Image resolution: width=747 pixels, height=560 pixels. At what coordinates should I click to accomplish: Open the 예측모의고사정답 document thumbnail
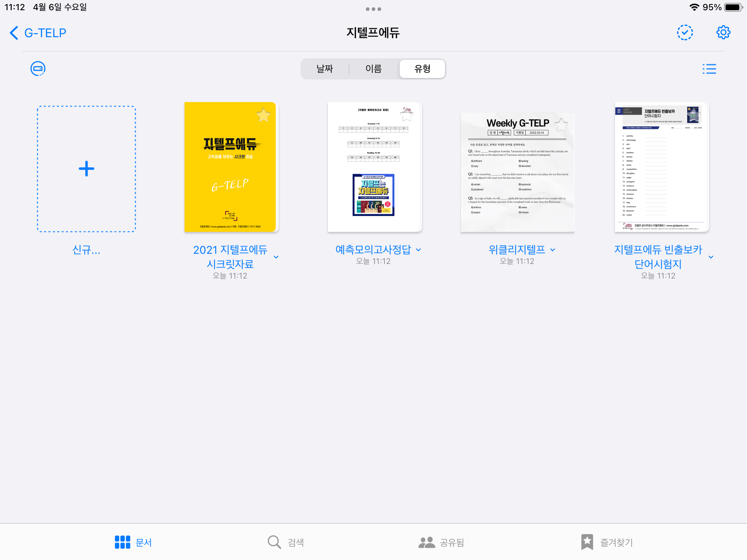(x=374, y=167)
